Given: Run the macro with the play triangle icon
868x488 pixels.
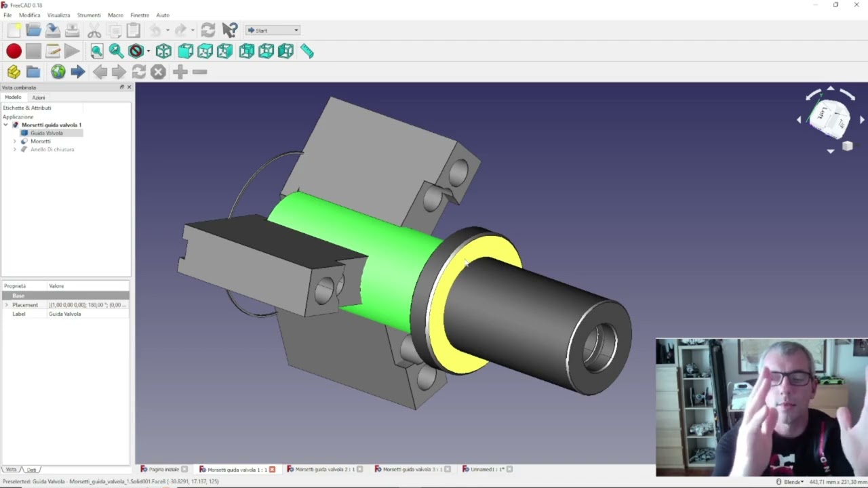Looking at the screenshot, I should click(x=72, y=51).
